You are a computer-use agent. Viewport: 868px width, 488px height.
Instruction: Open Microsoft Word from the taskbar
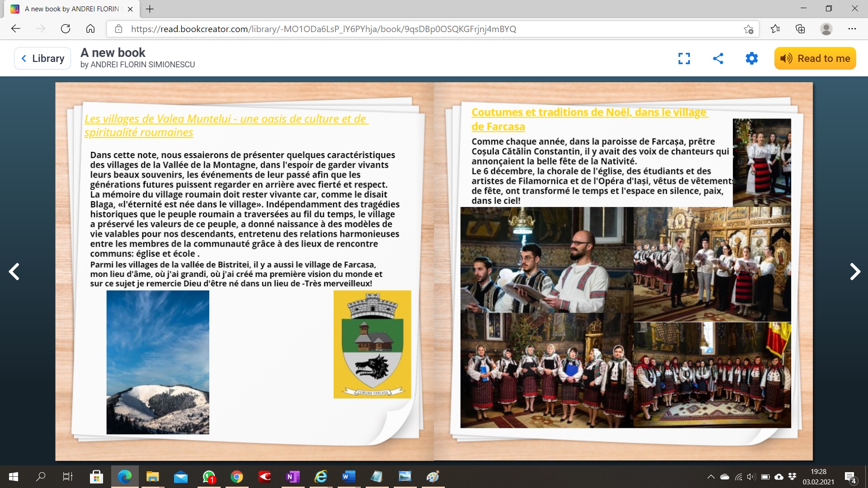click(349, 477)
